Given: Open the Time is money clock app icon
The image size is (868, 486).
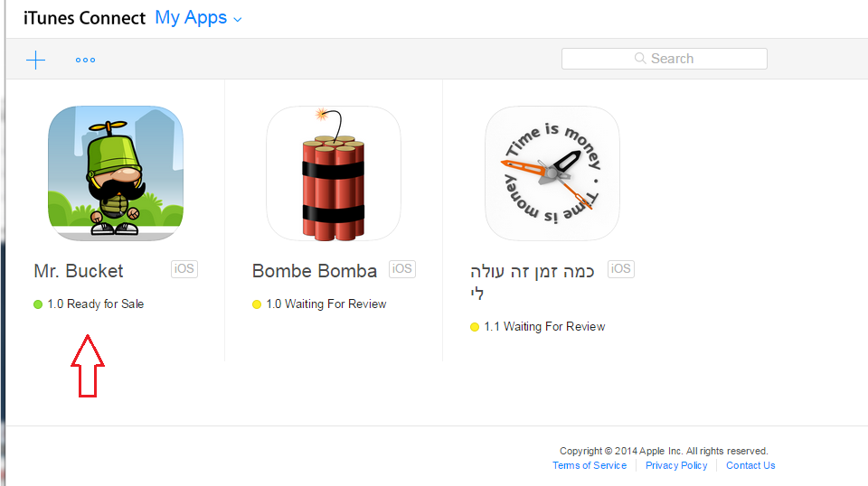Looking at the screenshot, I should 552,173.
